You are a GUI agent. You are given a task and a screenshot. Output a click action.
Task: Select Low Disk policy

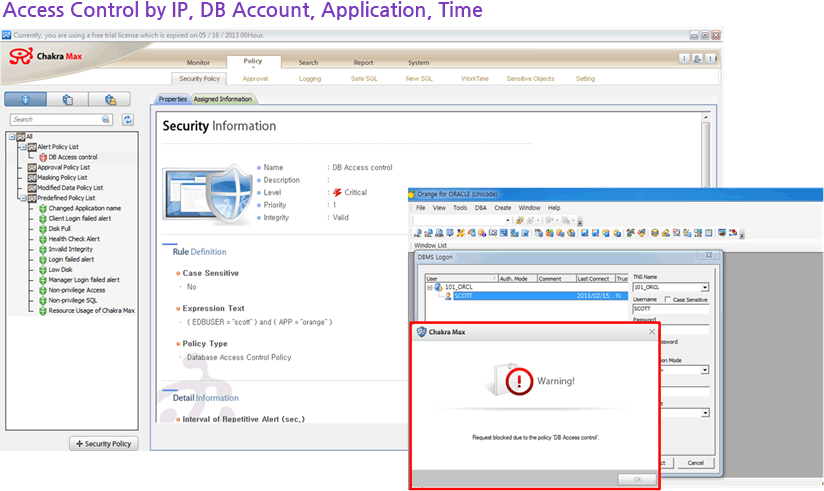[x=60, y=270]
